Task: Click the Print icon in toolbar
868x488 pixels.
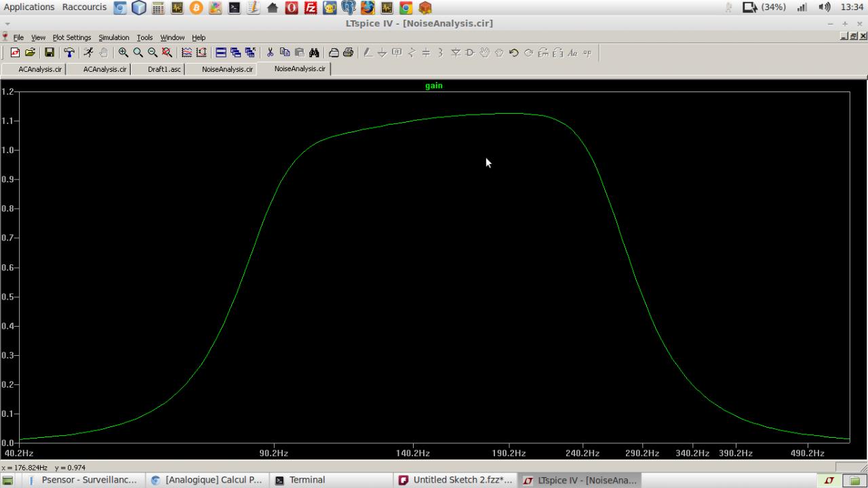Action: [x=348, y=52]
